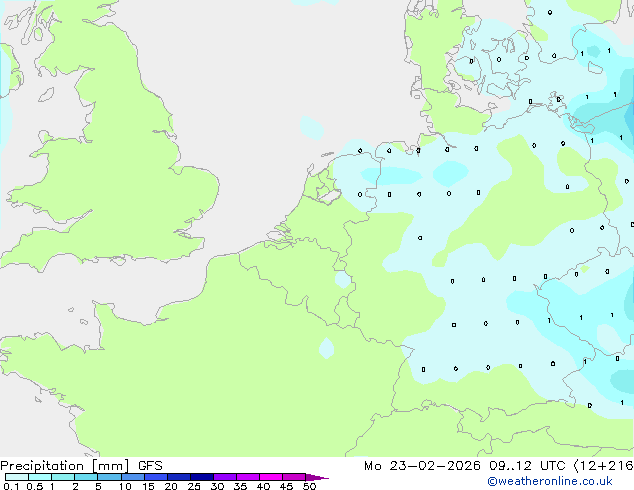Click the '(12+216' forecast offset text

click(x=604, y=466)
